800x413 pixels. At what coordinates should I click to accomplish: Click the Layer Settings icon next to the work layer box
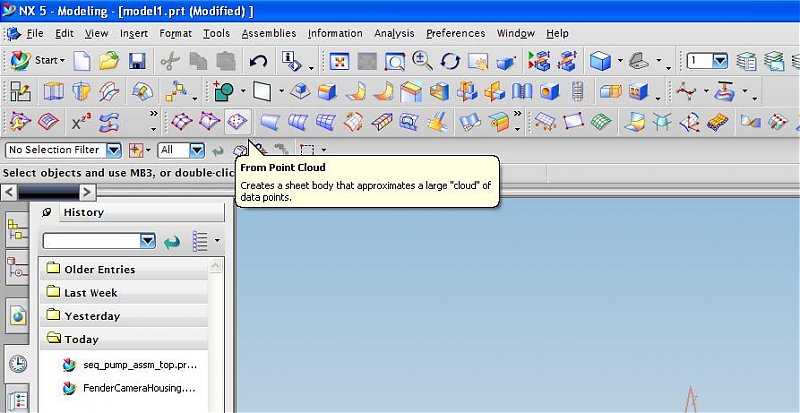(746, 61)
